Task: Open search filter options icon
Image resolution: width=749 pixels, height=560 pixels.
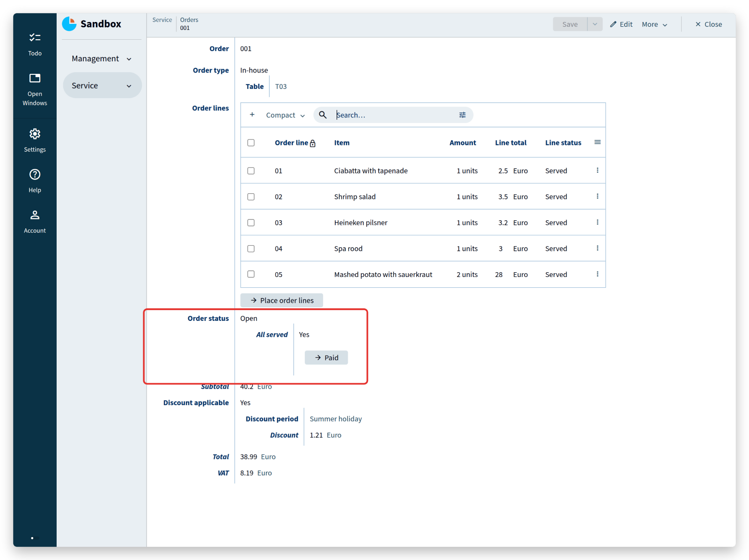Action: (463, 115)
